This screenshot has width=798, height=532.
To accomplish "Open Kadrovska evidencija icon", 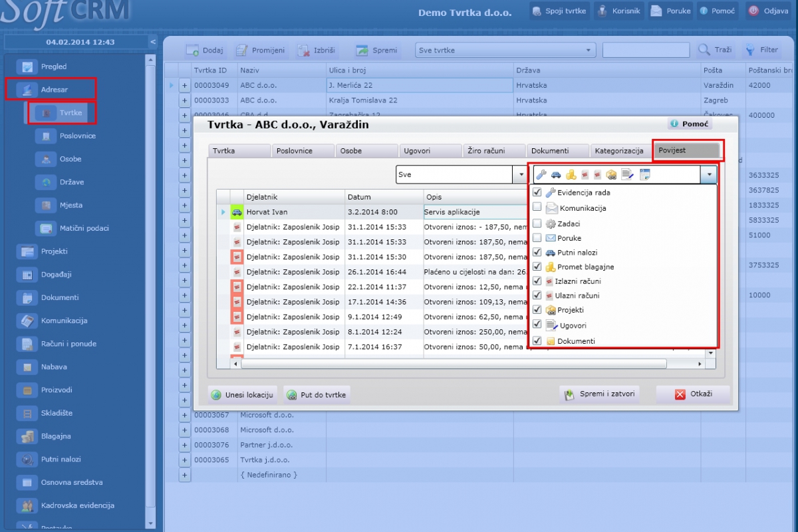I will click(x=27, y=505).
